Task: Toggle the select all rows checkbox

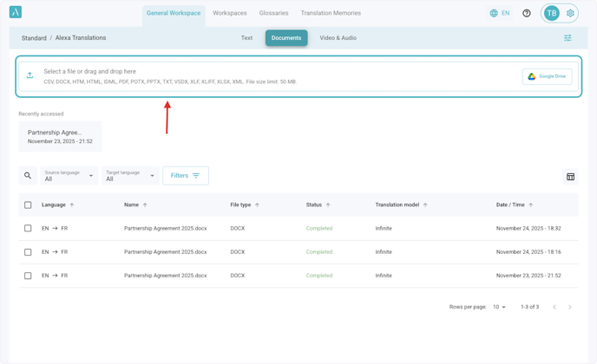Action: (x=28, y=205)
